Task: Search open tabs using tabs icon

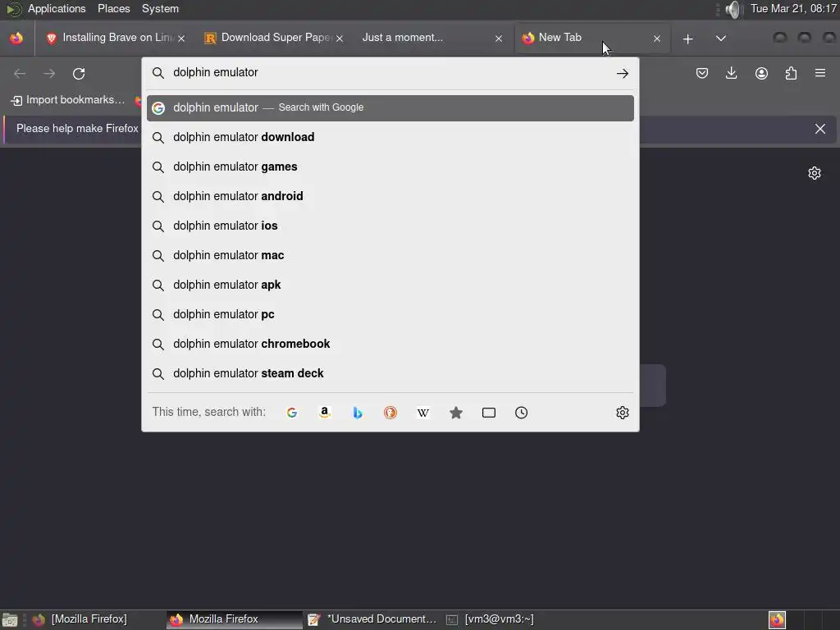Action: click(x=489, y=413)
